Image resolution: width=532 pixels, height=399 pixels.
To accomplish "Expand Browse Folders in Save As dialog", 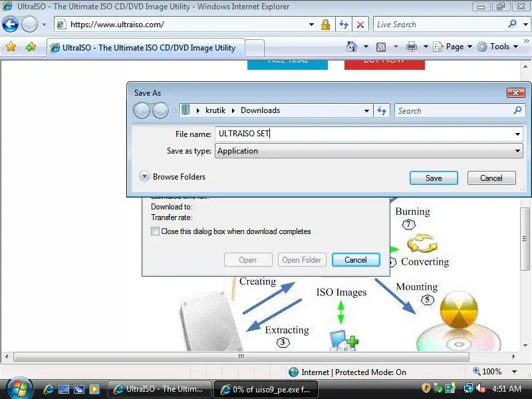I will click(x=172, y=176).
